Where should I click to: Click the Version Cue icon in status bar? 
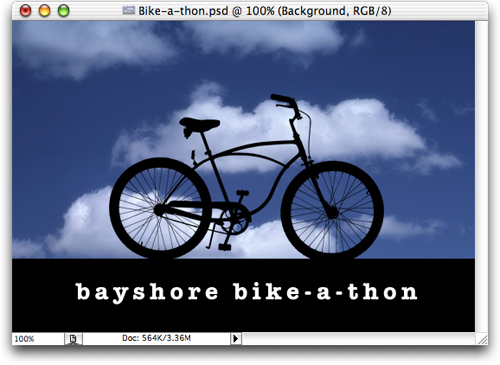(73, 339)
